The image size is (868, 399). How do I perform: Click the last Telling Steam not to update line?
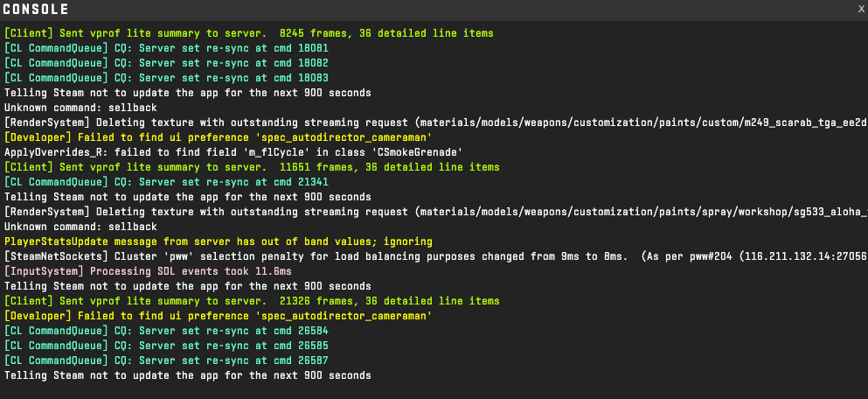[x=188, y=375]
